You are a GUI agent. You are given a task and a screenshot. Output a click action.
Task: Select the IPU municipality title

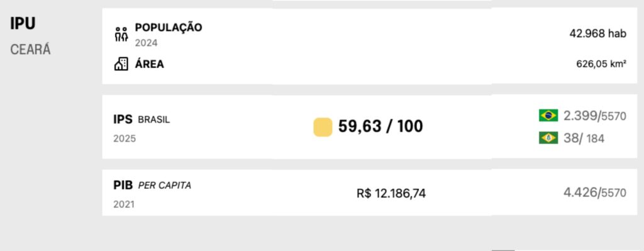click(23, 23)
